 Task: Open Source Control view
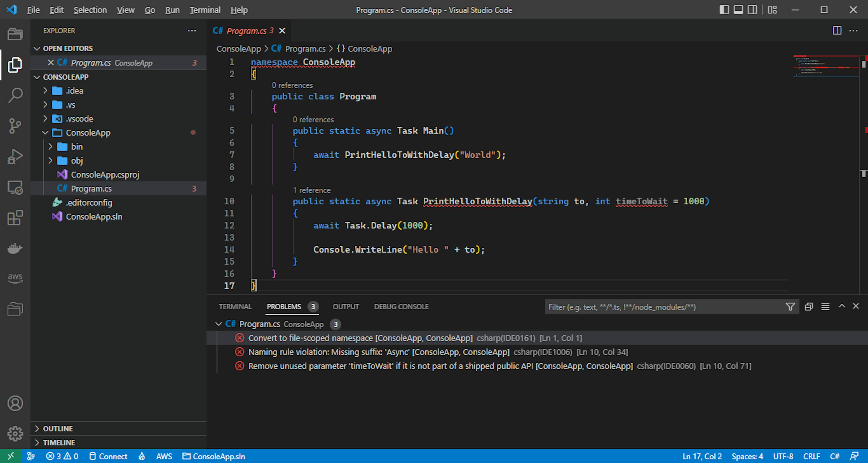coord(15,126)
